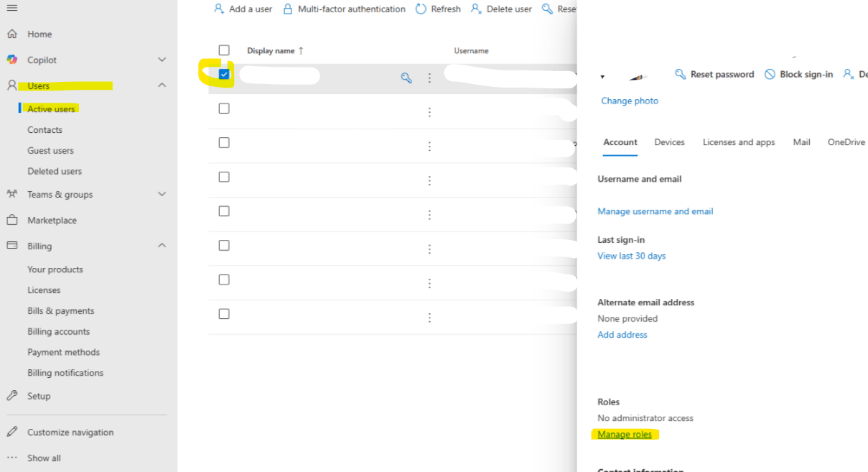This screenshot has height=472, width=868.
Task: Click the Manage roles link
Action: coord(625,434)
